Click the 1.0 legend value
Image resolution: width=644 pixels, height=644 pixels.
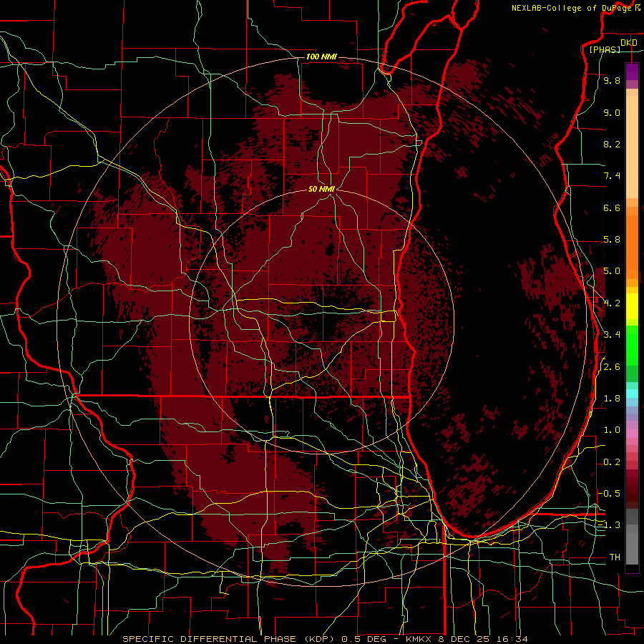(612, 430)
